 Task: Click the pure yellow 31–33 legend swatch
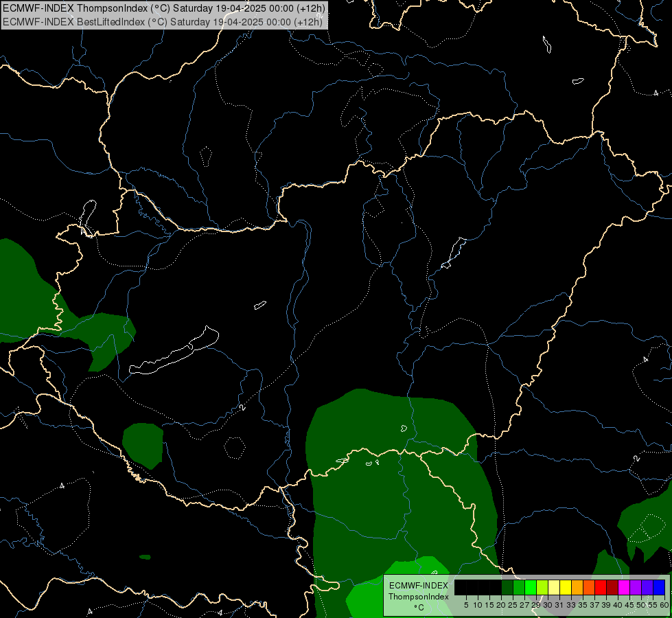coord(566,587)
